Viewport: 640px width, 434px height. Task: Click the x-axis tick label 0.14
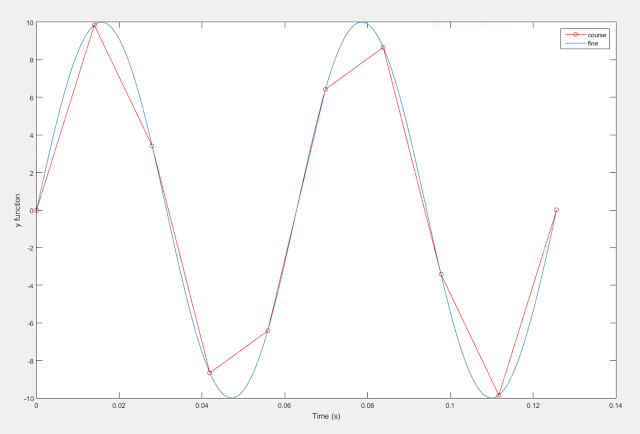(616, 405)
